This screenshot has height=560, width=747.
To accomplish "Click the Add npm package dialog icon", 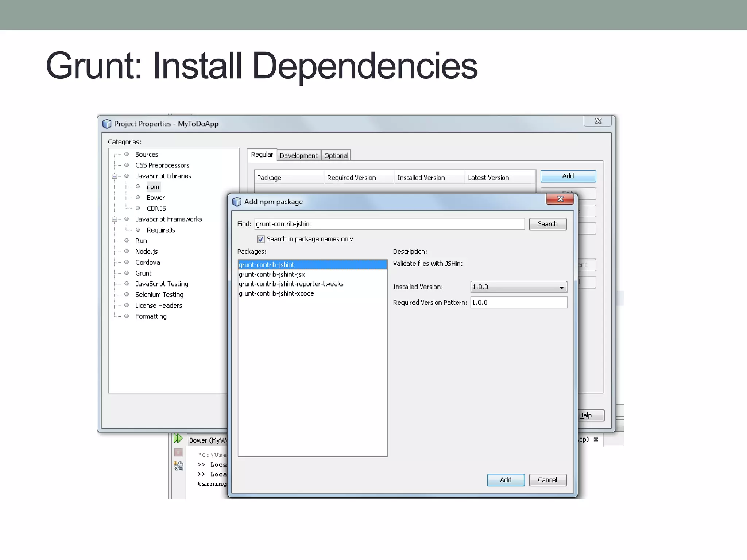I will coord(237,202).
